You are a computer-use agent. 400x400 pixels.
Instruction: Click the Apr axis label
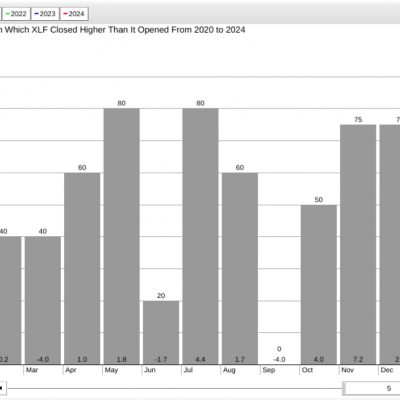click(71, 370)
